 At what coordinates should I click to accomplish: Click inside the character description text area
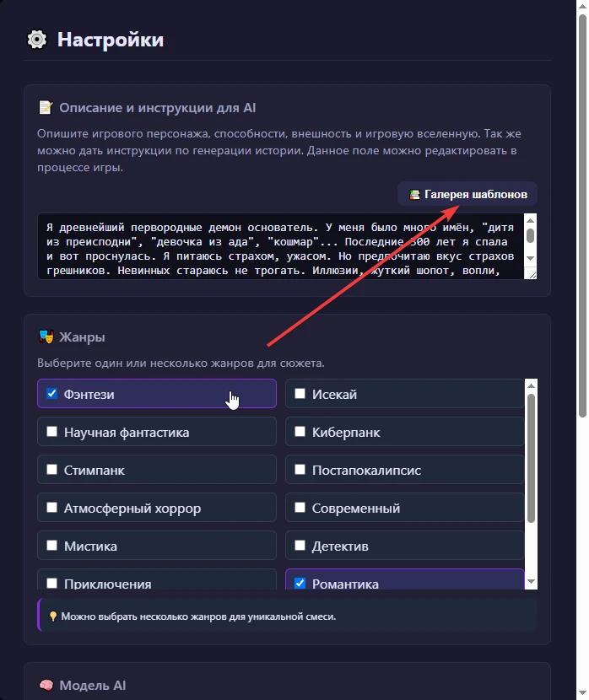point(281,246)
